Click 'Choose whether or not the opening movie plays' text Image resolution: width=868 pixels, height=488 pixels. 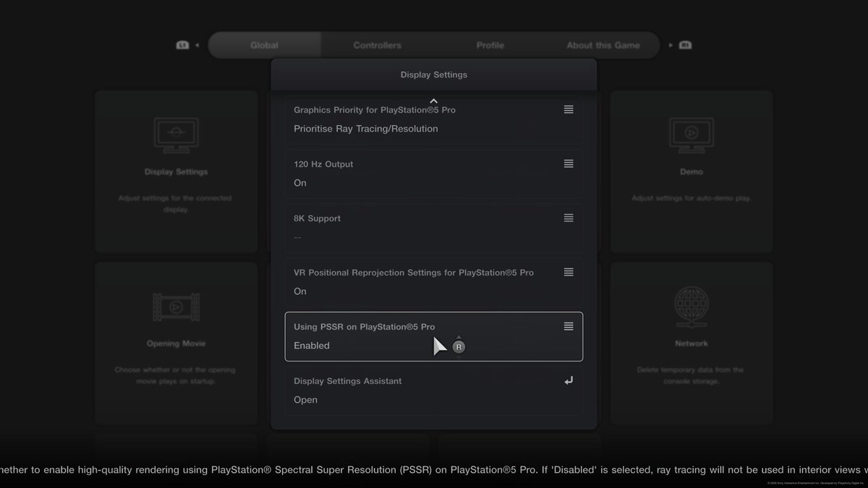pyautogui.click(x=175, y=375)
